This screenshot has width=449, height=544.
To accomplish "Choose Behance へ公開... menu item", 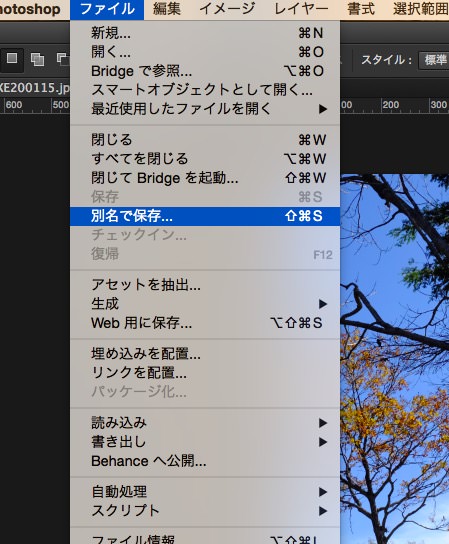I will click(205, 461).
